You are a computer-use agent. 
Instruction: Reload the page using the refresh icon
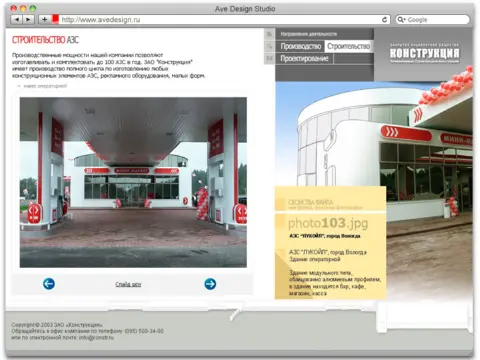pos(384,20)
